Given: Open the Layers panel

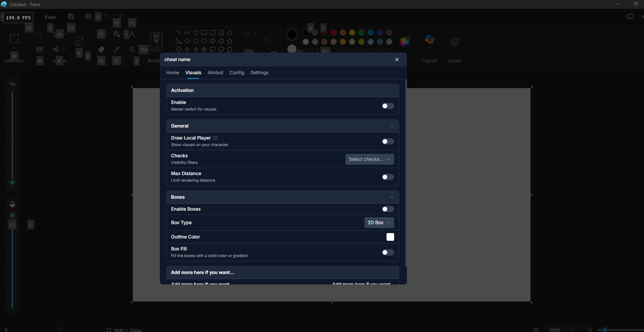Looking at the screenshot, I should pos(454,42).
